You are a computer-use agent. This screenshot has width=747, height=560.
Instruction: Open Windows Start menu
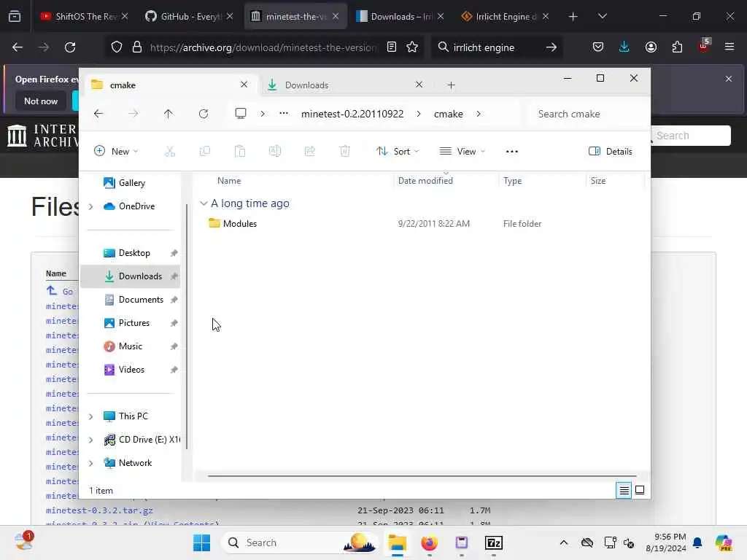pos(202,542)
